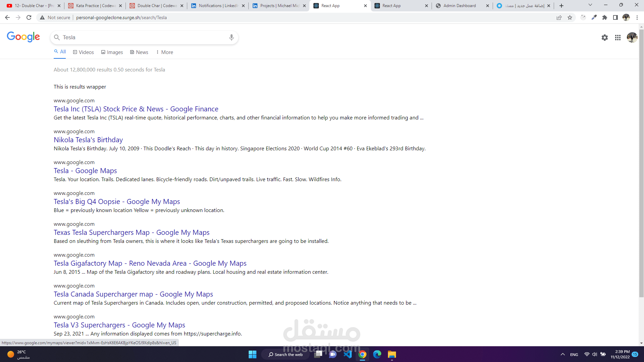
Task: Click the page vertical scrollbar thumb
Action: 641,163
